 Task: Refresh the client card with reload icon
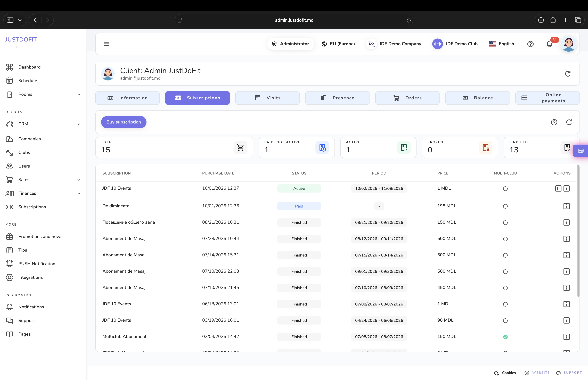coord(568,73)
